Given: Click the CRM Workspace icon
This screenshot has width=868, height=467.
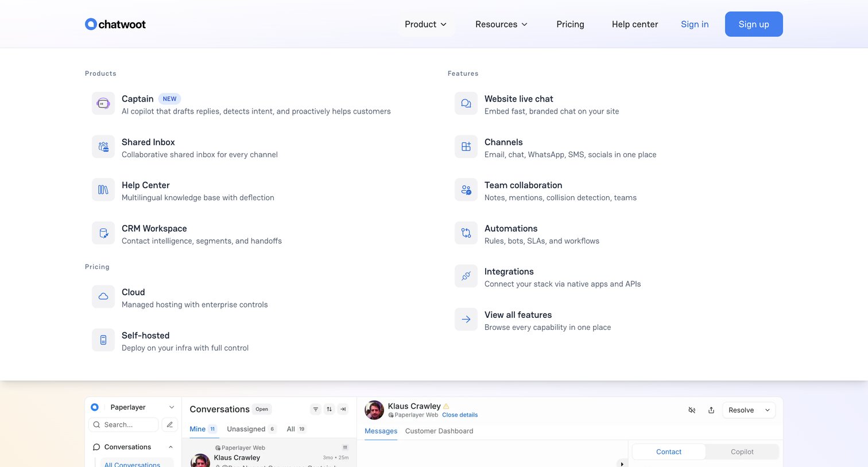Looking at the screenshot, I should [103, 234].
